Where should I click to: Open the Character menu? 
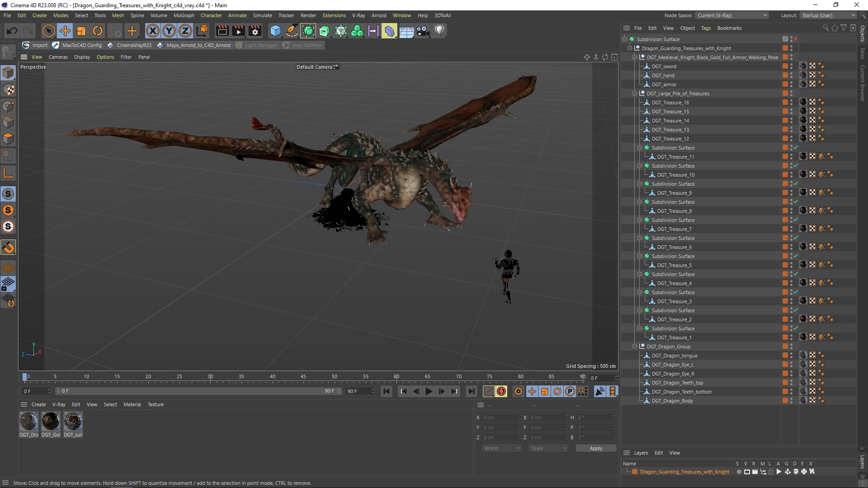(211, 15)
